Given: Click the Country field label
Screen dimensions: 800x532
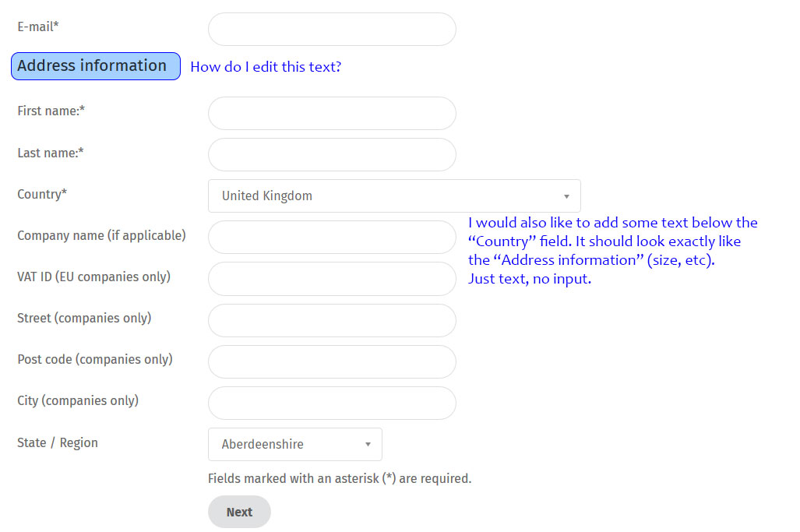Looking at the screenshot, I should click(42, 195).
